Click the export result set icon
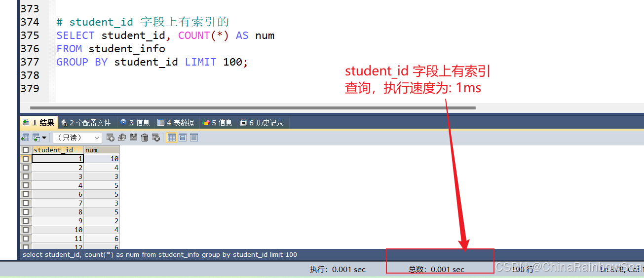 pos(25,138)
